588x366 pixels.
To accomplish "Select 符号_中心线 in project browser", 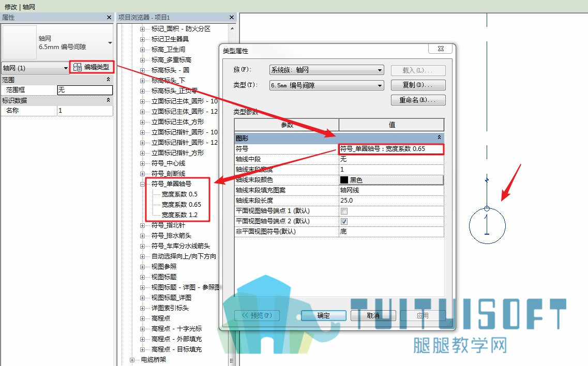I will [168, 163].
